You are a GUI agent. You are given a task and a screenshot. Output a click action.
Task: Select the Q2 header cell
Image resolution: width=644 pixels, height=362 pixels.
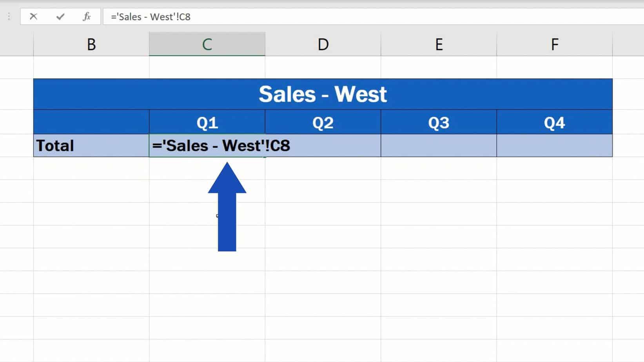click(x=323, y=123)
